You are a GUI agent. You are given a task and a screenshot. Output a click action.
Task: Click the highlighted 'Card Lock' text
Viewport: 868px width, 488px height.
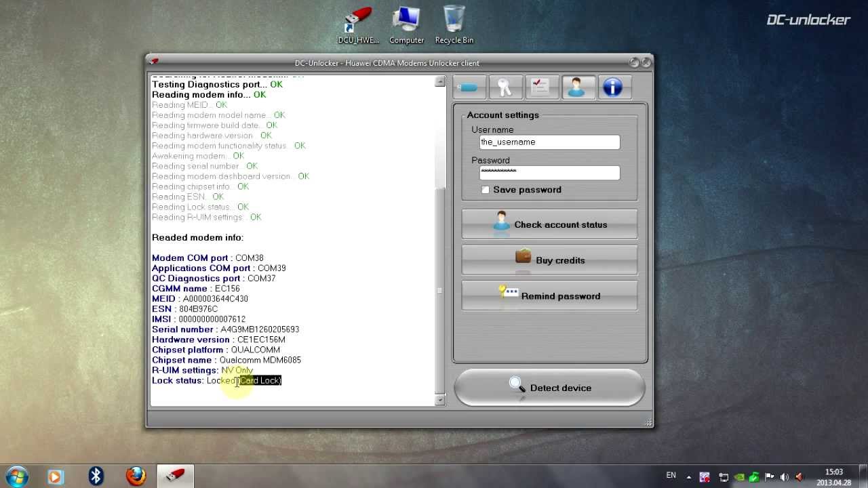260,380
